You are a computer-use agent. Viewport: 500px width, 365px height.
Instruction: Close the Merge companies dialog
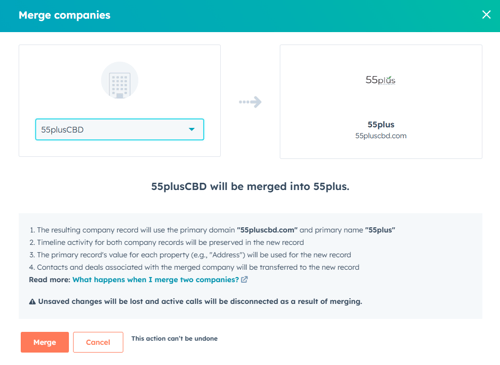coord(486,15)
